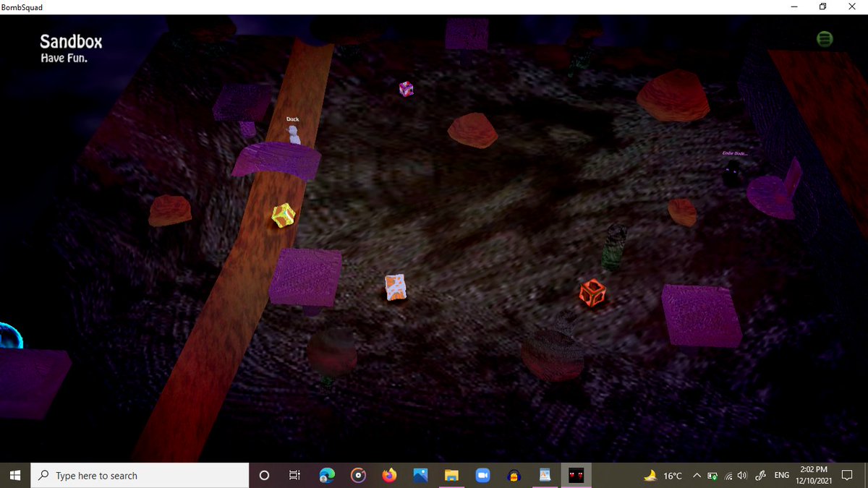Open the document editor icon on taskbar

(545, 475)
